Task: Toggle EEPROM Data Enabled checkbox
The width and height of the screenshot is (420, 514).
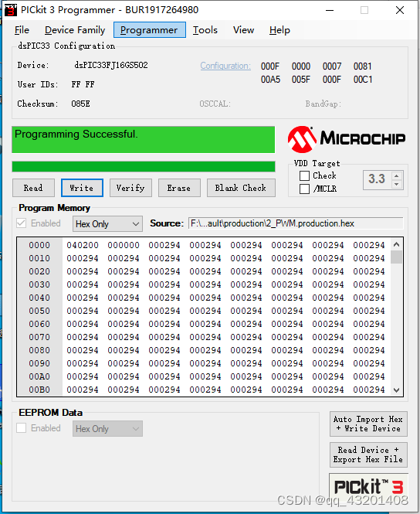Action: click(22, 428)
